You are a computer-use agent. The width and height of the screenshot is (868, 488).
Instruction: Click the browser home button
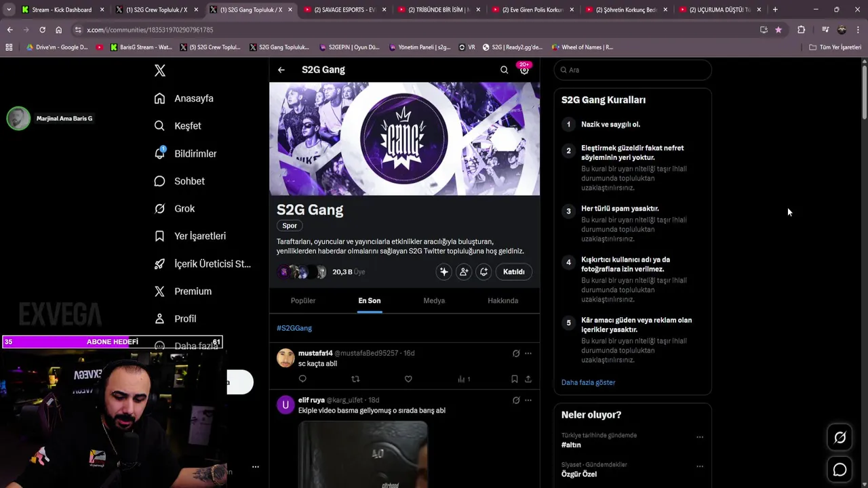click(x=58, y=30)
